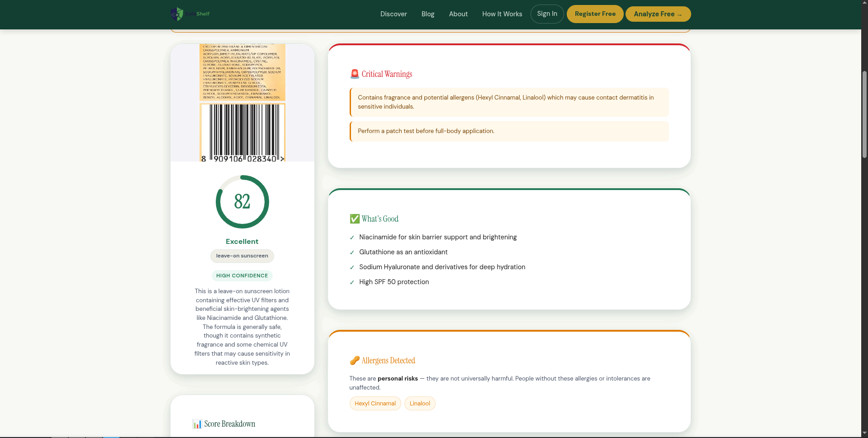Open the Discover page

pos(394,14)
